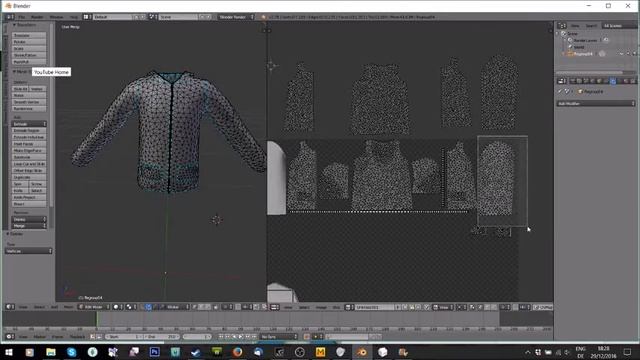640x360 pixels.
Task: Click the green current frame marker in timeline
Action: 97,320
